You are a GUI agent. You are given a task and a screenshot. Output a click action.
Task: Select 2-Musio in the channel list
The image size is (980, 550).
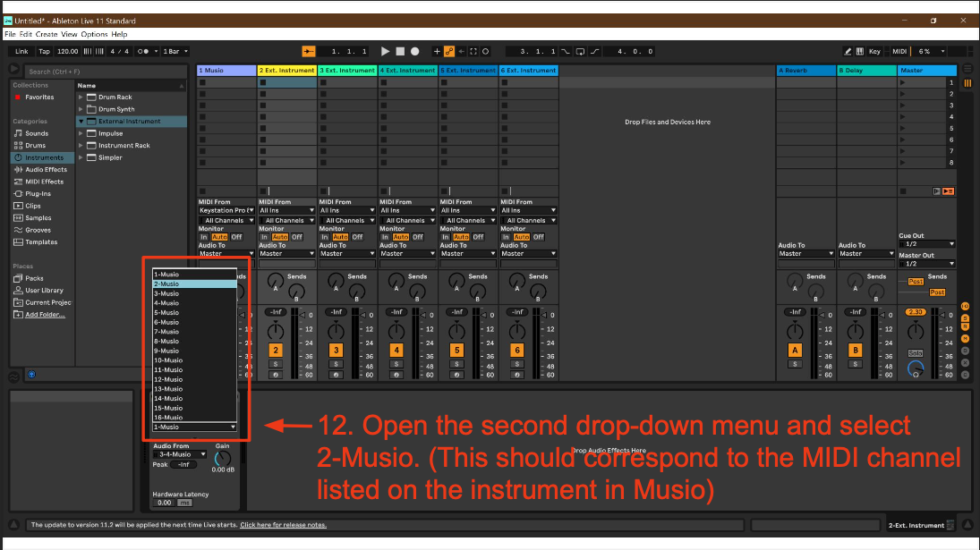pos(194,284)
